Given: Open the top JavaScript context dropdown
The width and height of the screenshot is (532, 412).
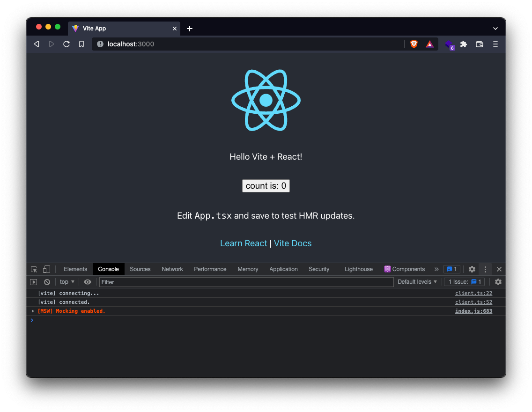Looking at the screenshot, I should [x=67, y=282].
